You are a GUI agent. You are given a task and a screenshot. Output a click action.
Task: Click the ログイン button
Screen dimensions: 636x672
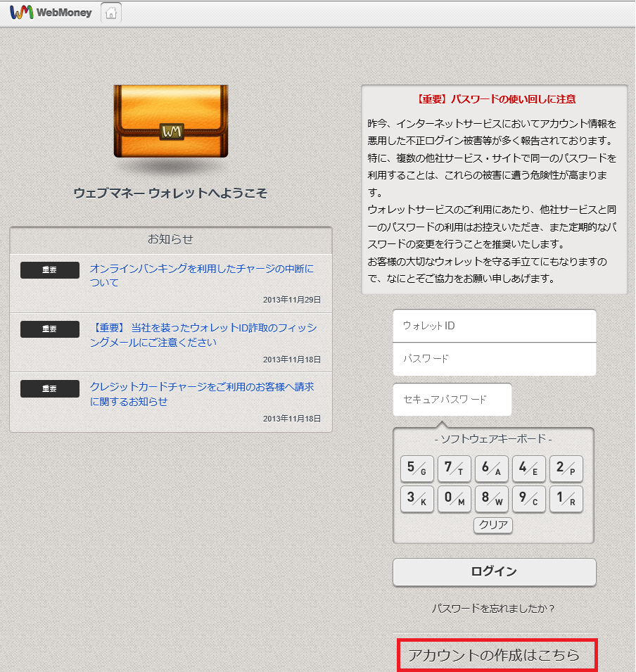[x=495, y=572]
